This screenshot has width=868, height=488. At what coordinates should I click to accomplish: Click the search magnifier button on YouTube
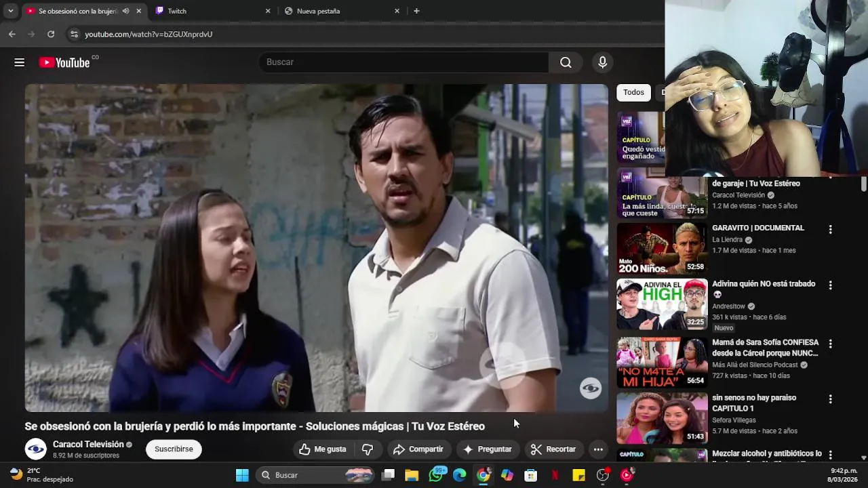pos(566,62)
